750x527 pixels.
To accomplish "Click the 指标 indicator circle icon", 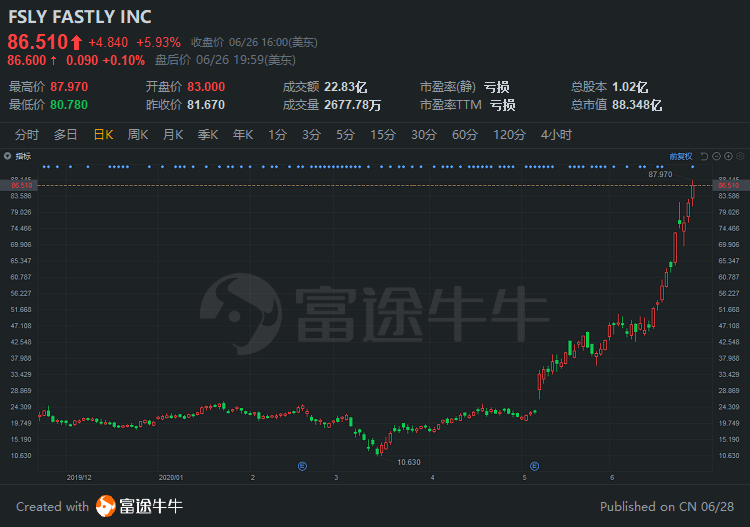I will pyautogui.click(x=7, y=156).
